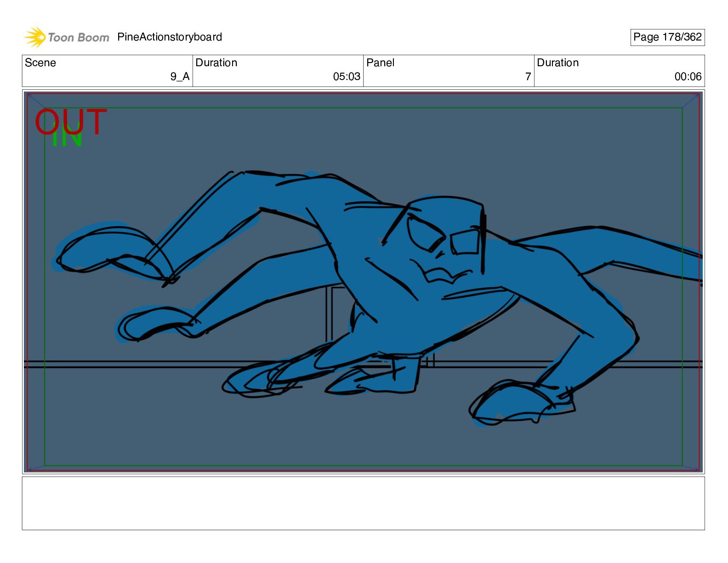The width and height of the screenshot is (728, 563).
Task: Select the Duration label above 05:03
Action: click(x=216, y=63)
